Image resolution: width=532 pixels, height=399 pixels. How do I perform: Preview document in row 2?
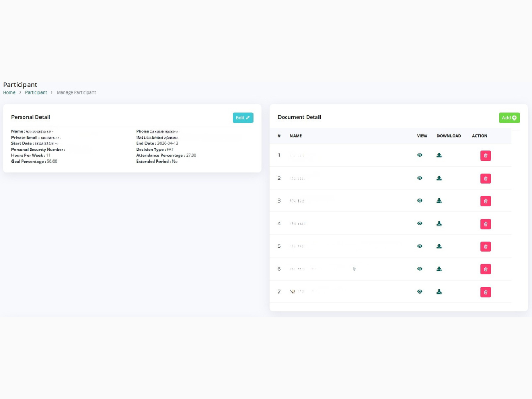tap(420, 178)
